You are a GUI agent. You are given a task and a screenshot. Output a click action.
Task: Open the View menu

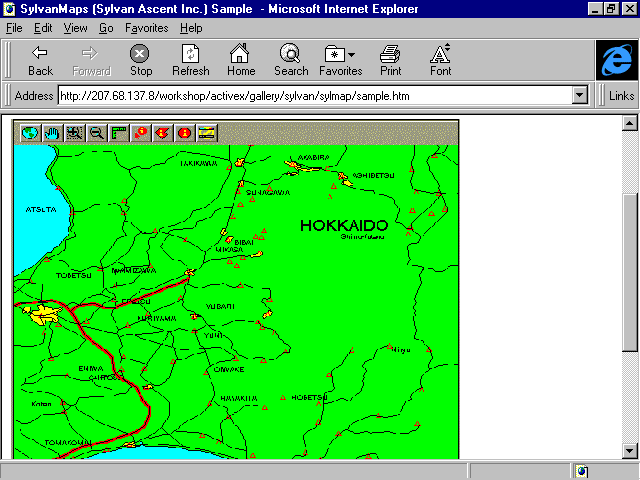click(x=75, y=28)
